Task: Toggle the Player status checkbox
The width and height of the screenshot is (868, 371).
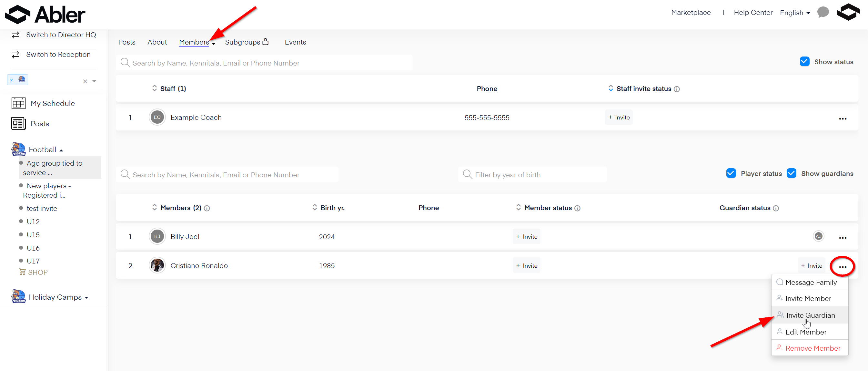Action: click(x=731, y=173)
